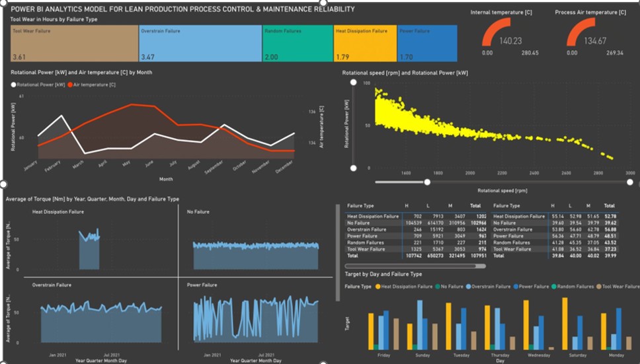Click Heat Dissipation Failure swatch in bar chart legend
This screenshot has width=640, height=364.
click(x=378, y=287)
